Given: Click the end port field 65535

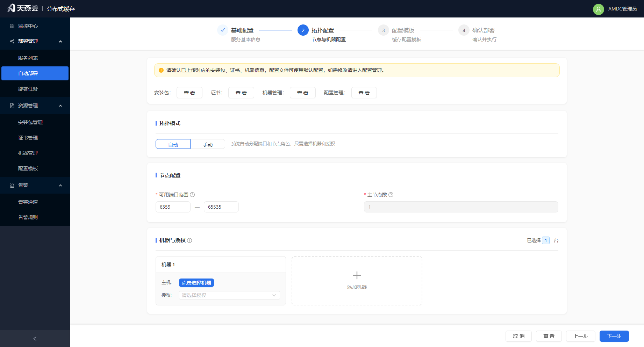Looking at the screenshot, I should [x=221, y=207].
